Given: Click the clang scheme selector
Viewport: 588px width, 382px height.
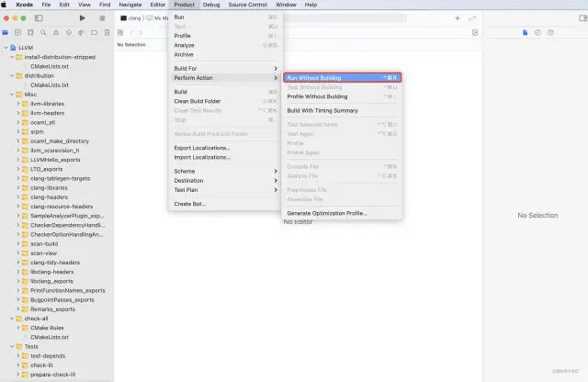Looking at the screenshot, I should click(130, 18).
